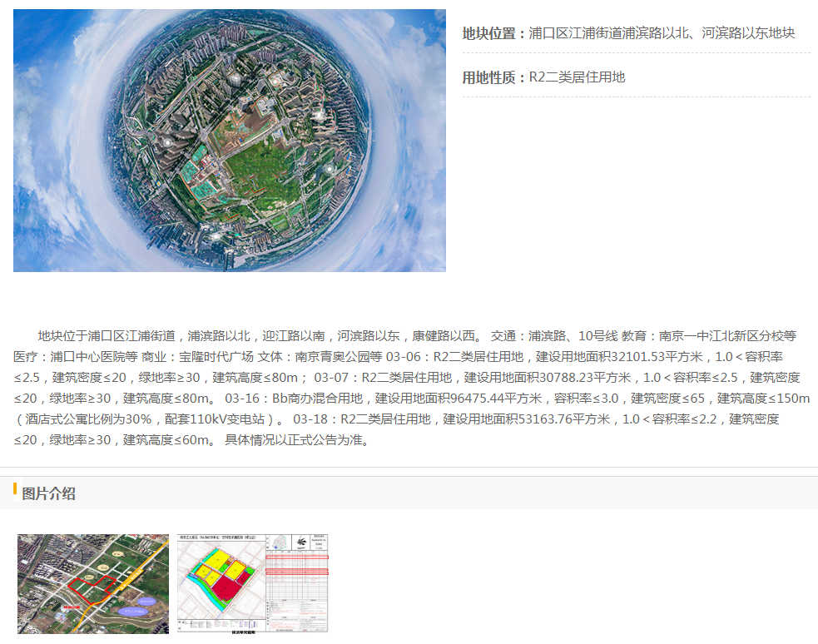Screen dimensions: 818x644
Task: Open the hotspot near the riverside at panorama bottom
Action: pos(216,236)
